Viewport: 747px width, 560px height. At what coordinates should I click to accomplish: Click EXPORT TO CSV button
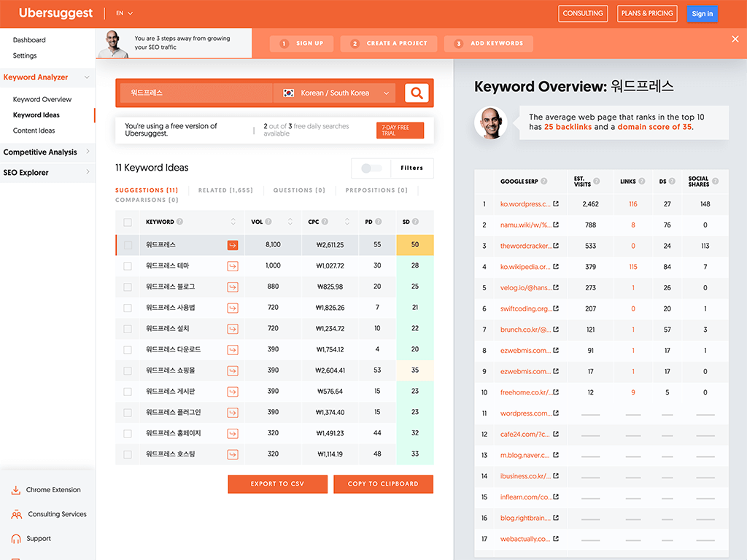[277, 484]
